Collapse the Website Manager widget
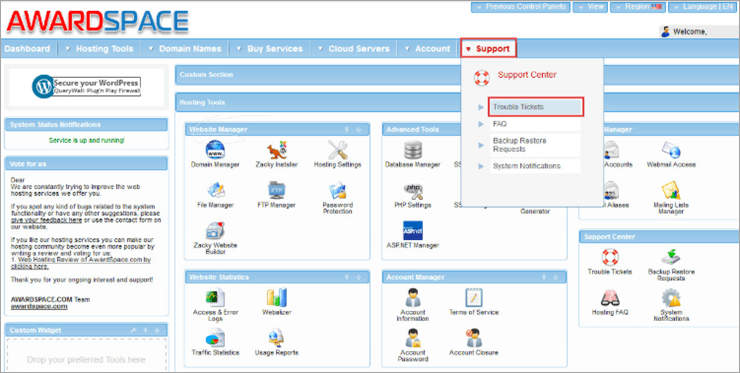Viewport: 740px width, 373px height. click(x=346, y=129)
